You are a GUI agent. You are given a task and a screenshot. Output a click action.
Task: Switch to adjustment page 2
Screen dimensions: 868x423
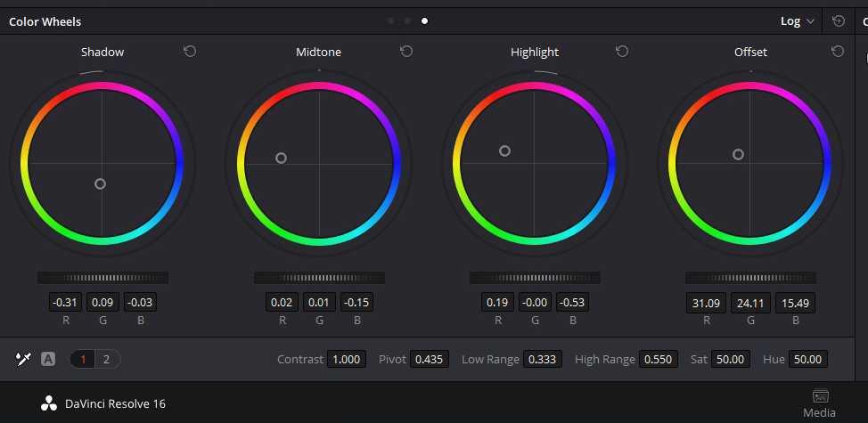click(106, 360)
